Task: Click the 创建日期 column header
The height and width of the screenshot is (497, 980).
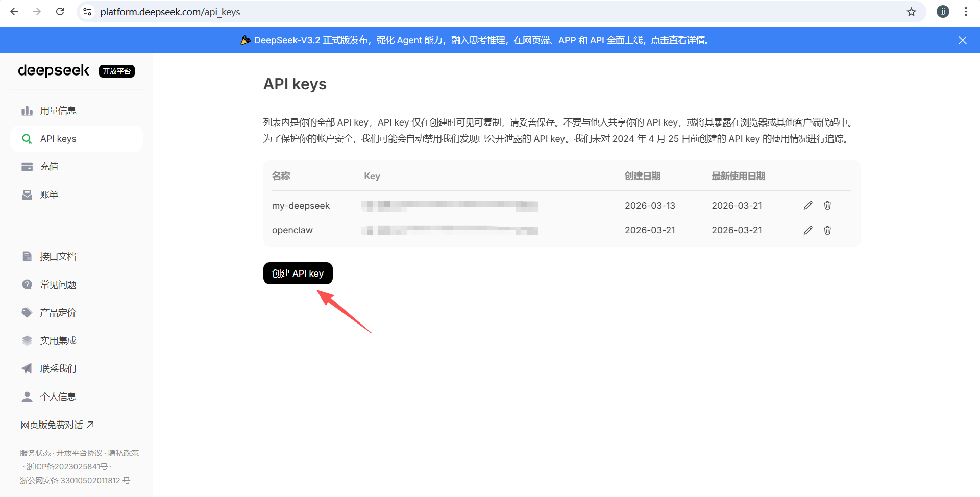Action: click(x=643, y=176)
